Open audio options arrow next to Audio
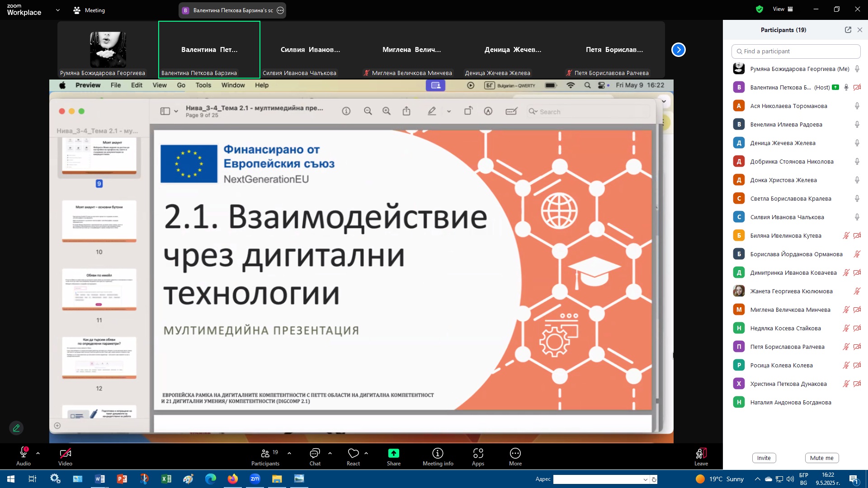Image resolution: width=868 pixels, height=488 pixels. (x=38, y=453)
